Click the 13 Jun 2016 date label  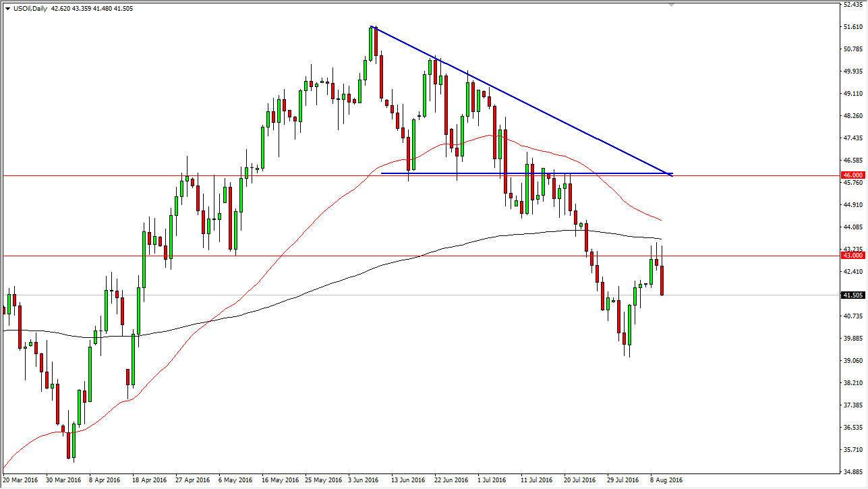409,480
